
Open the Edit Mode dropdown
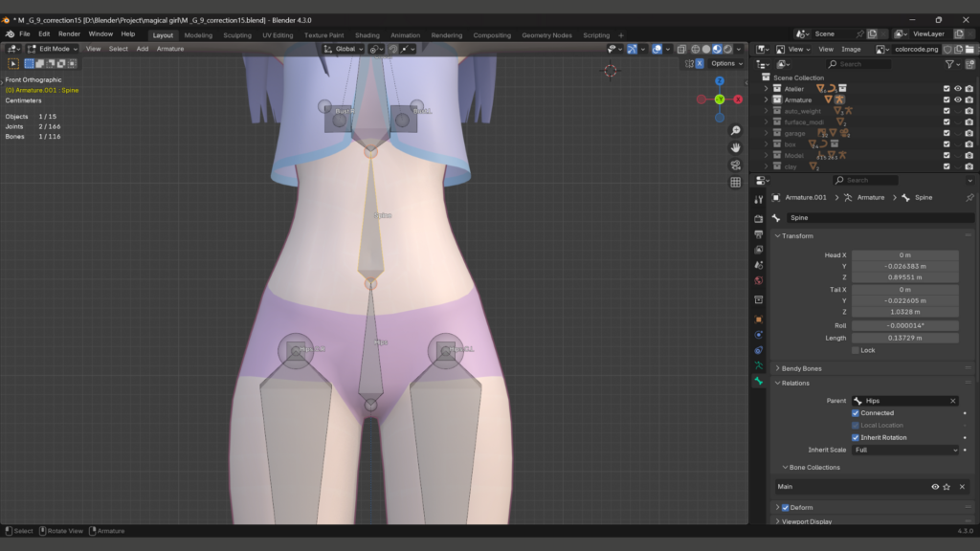(53, 49)
